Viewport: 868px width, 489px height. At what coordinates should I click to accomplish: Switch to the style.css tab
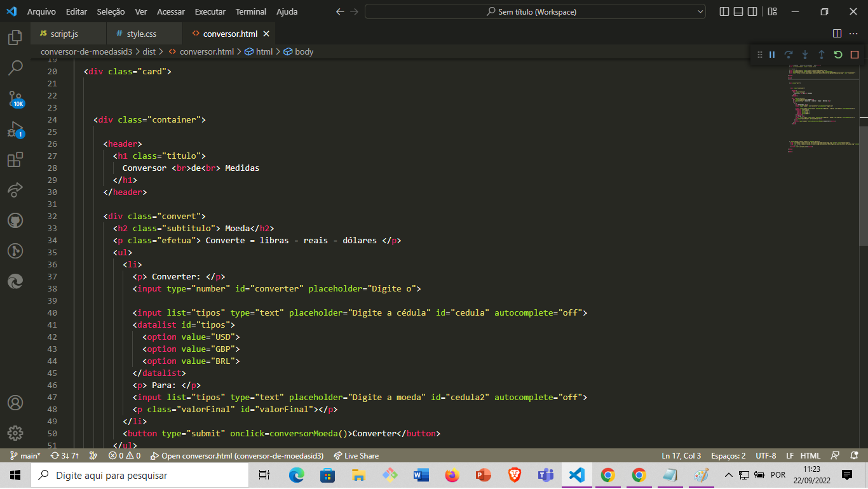pyautogui.click(x=144, y=34)
